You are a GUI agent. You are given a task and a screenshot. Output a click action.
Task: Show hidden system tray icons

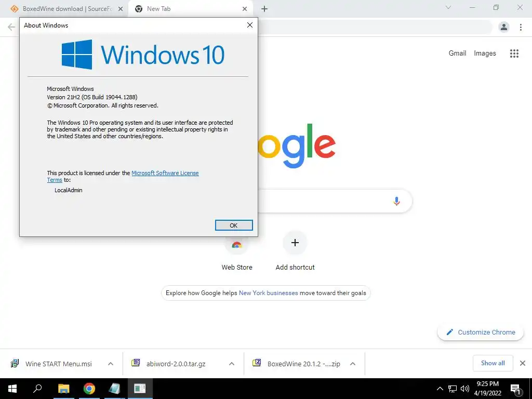point(440,389)
